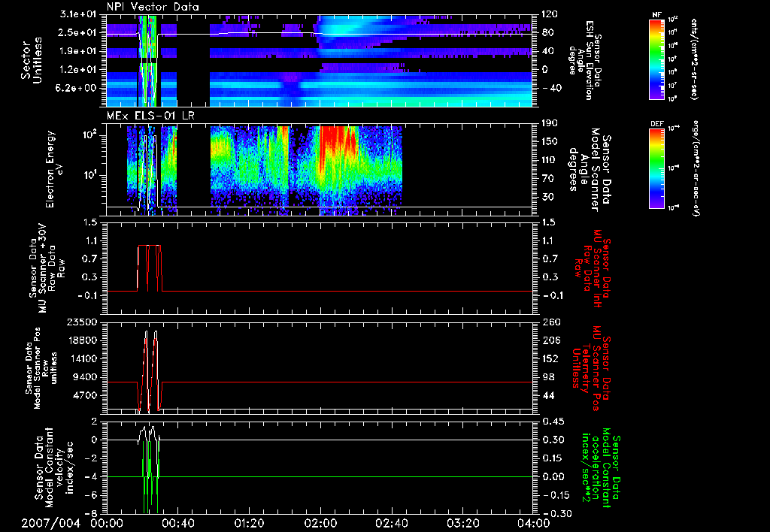Click the "3.1e+01" sector tick value
This screenshot has width=770, height=532.
tap(80, 14)
